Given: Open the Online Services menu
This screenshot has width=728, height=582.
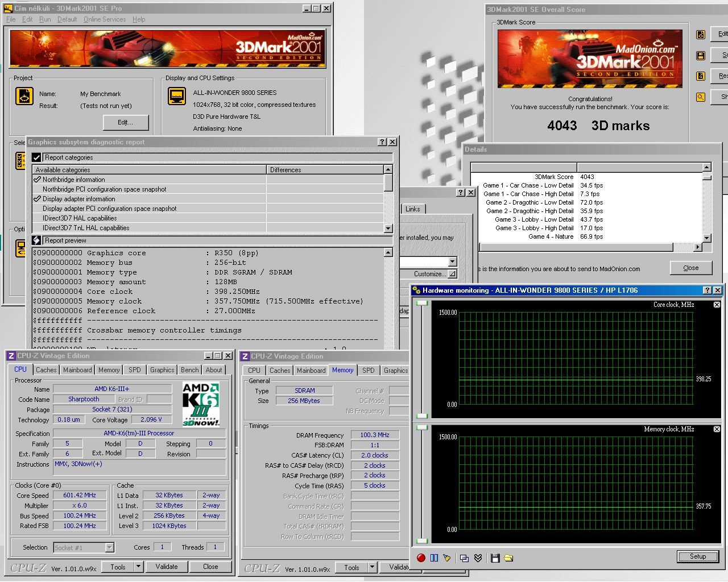Looking at the screenshot, I should 105,19.
